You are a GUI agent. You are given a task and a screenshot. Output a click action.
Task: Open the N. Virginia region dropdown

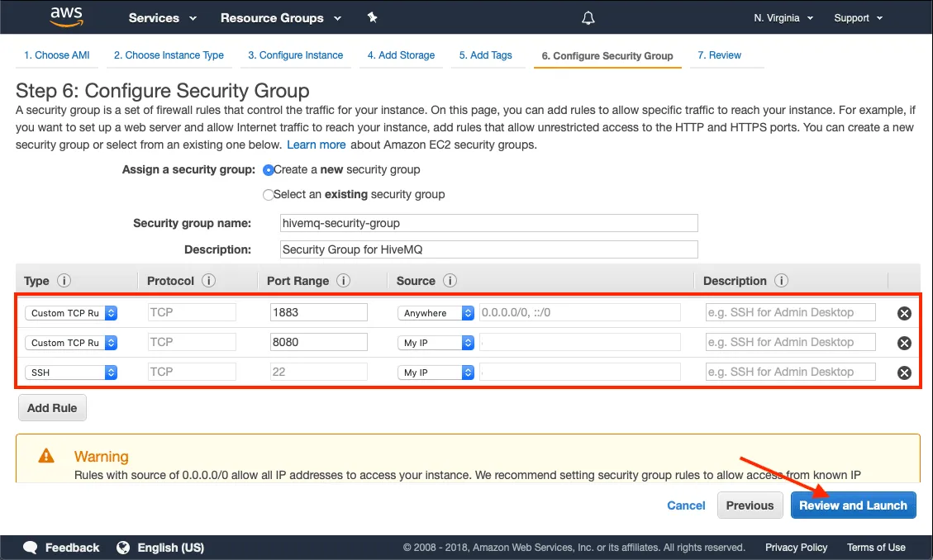coord(782,17)
